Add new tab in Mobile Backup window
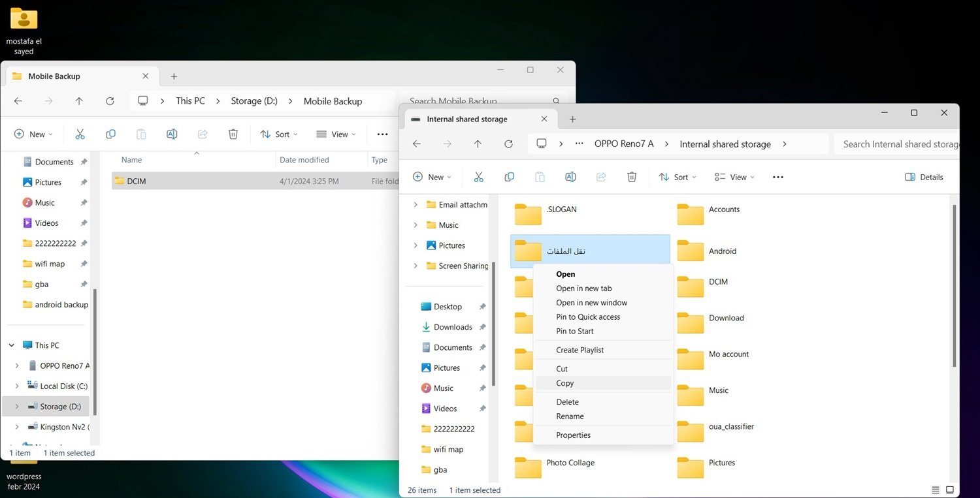Viewport: 980px width, 498px height. [174, 76]
